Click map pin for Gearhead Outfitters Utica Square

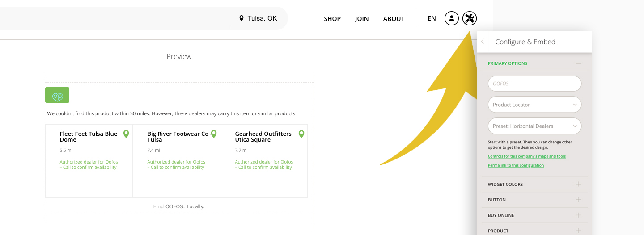pyautogui.click(x=301, y=134)
